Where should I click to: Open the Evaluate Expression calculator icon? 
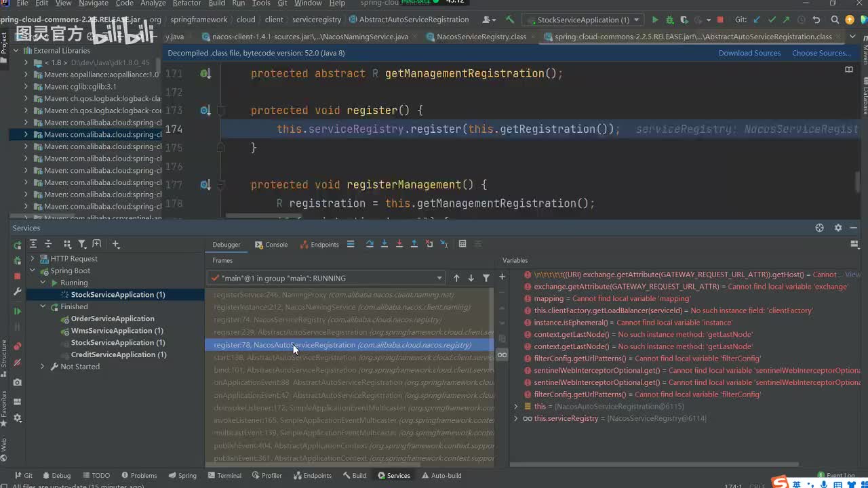tap(462, 244)
